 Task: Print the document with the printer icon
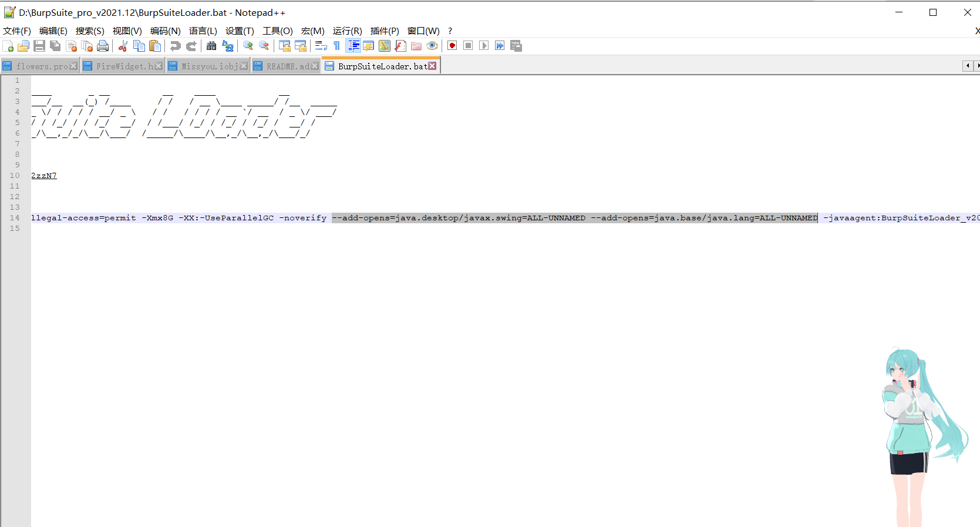click(x=103, y=46)
